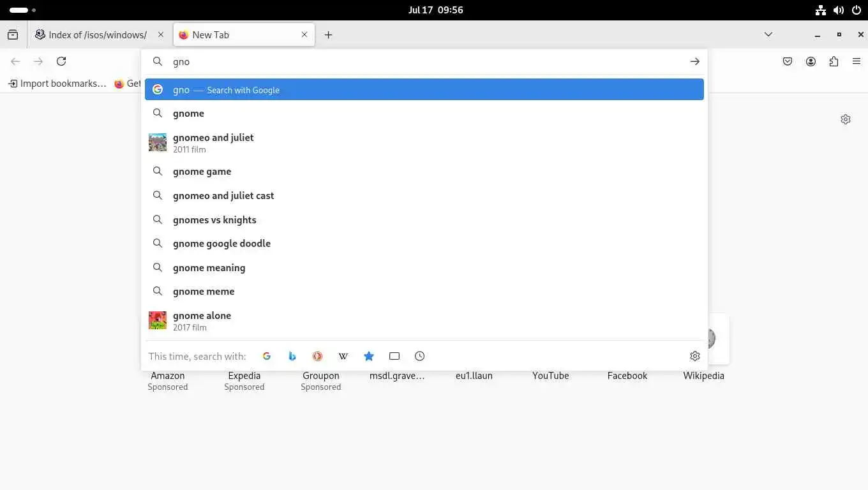
Task: Search this time with DuckDuckGo icon
Action: [x=317, y=356]
